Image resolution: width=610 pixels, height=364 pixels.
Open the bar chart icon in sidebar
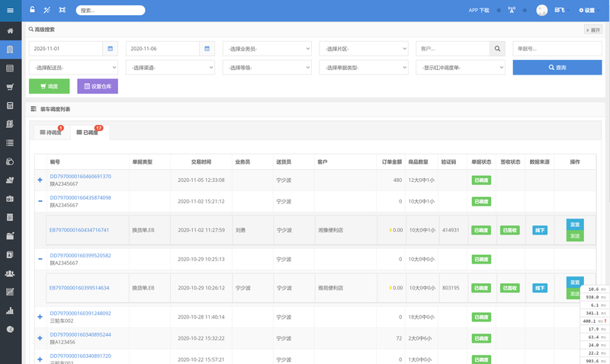[x=11, y=311]
